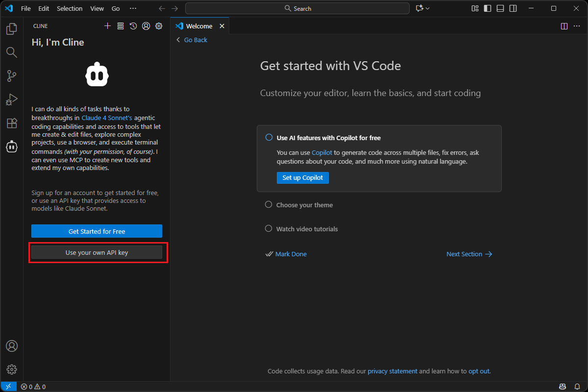The width and height of the screenshot is (588, 392).
Task: Expand the overflow menu ellipsis in menu bar
Action: click(x=133, y=8)
